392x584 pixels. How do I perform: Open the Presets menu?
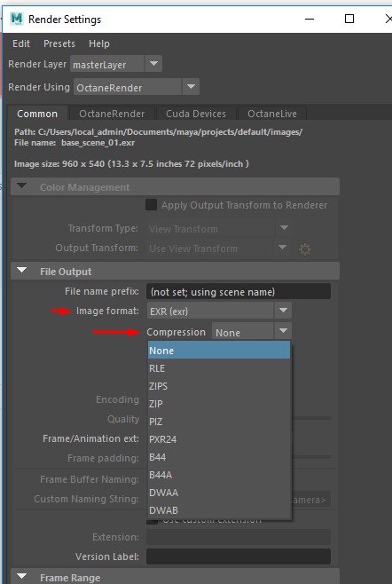click(59, 43)
